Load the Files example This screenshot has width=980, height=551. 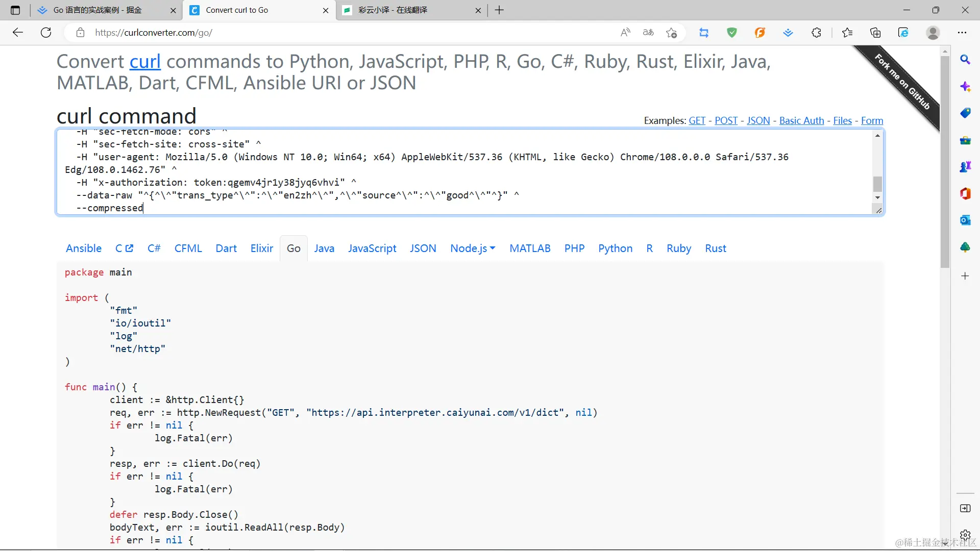click(x=842, y=121)
